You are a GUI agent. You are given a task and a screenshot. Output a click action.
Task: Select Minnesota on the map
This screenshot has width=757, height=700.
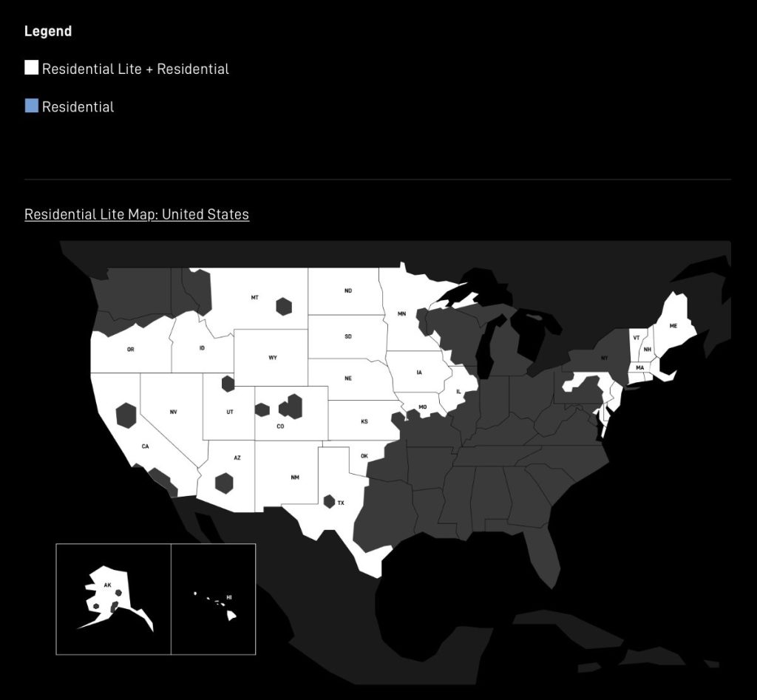(x=401, y=314)
